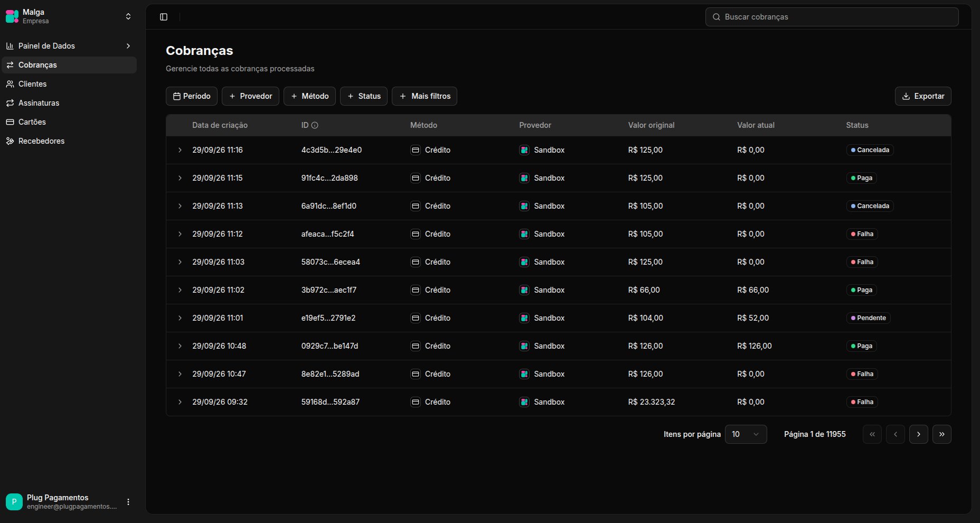Open the Cartões section
Screen dimensions: 980x523
(69, 122)
